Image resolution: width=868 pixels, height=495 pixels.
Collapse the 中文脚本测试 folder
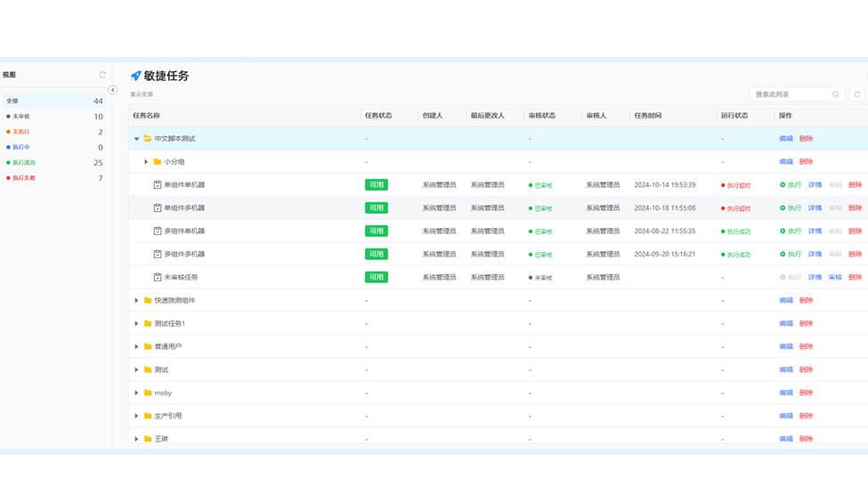pos(137,139)
